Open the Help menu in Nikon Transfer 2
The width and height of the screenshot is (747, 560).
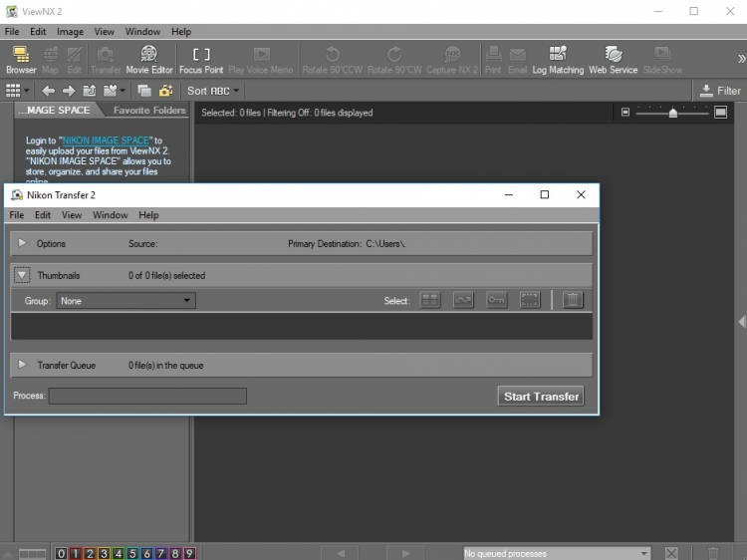coord(148,215)
